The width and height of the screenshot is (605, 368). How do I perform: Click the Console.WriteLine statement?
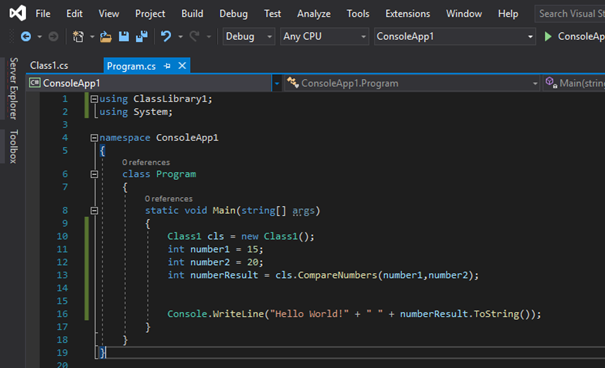354,314
